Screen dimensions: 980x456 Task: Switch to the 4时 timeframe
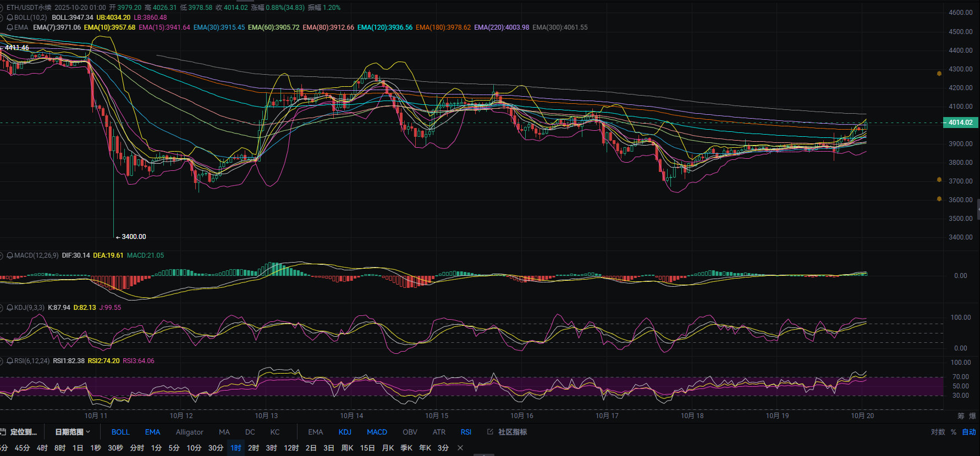tap(42, 448)
